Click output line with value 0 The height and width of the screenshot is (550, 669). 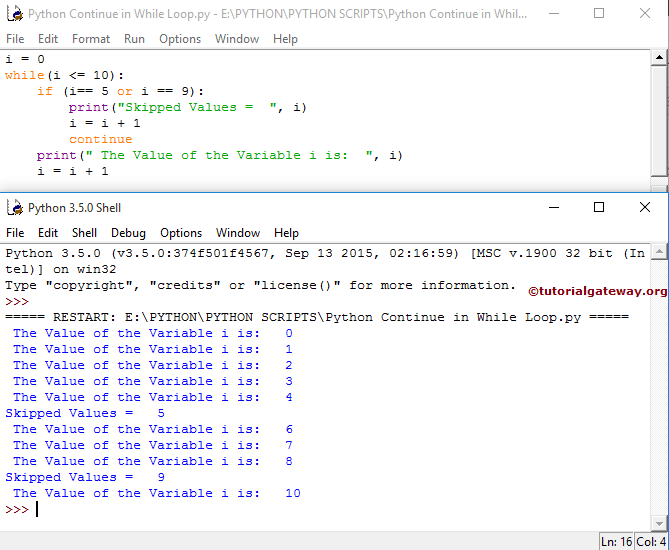tap(153, 333)
